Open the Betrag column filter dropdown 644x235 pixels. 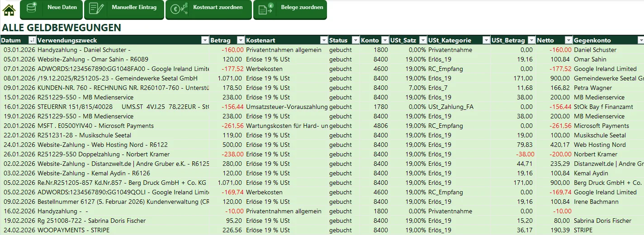(x=241, y=40)
